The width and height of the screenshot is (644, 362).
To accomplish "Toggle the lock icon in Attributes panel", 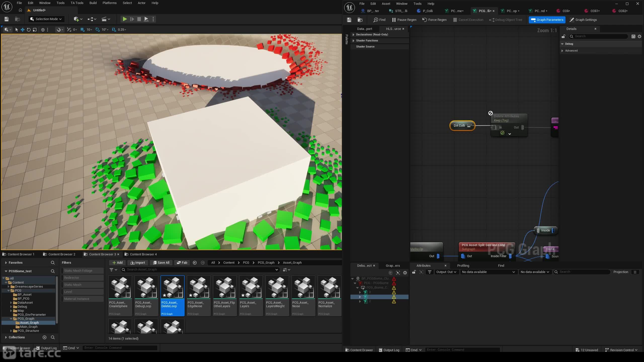I will coord(414,272).
